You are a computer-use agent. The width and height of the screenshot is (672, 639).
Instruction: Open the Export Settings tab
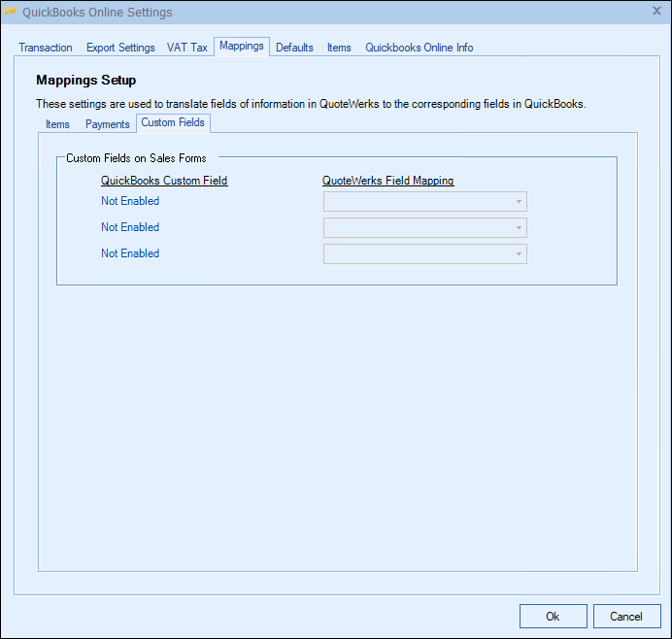click(120, 48)
